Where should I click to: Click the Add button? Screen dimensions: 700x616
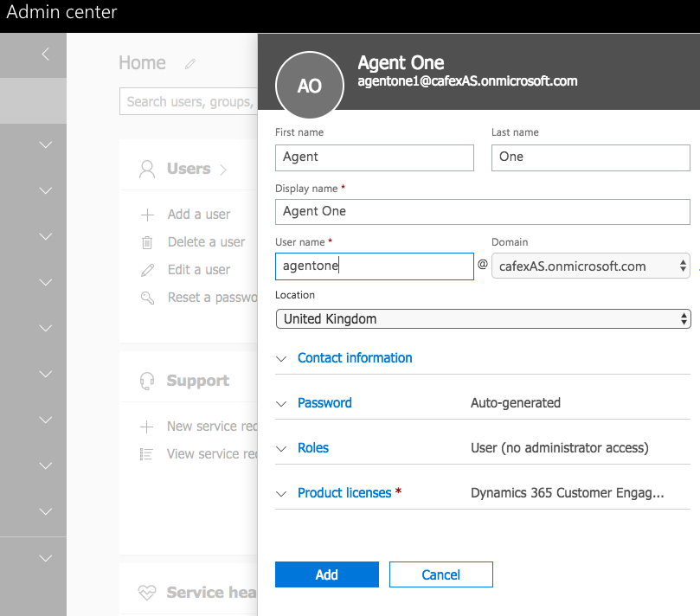[326, 574]
